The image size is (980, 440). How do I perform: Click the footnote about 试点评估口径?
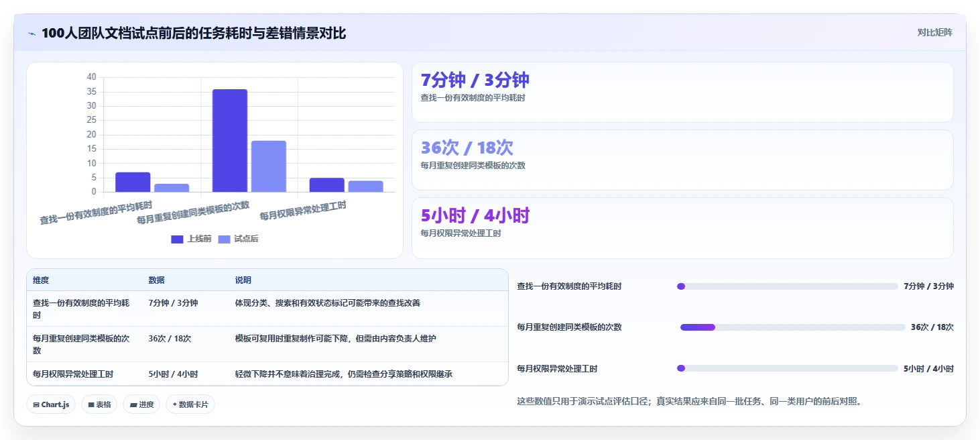click(x=690, y=402)
